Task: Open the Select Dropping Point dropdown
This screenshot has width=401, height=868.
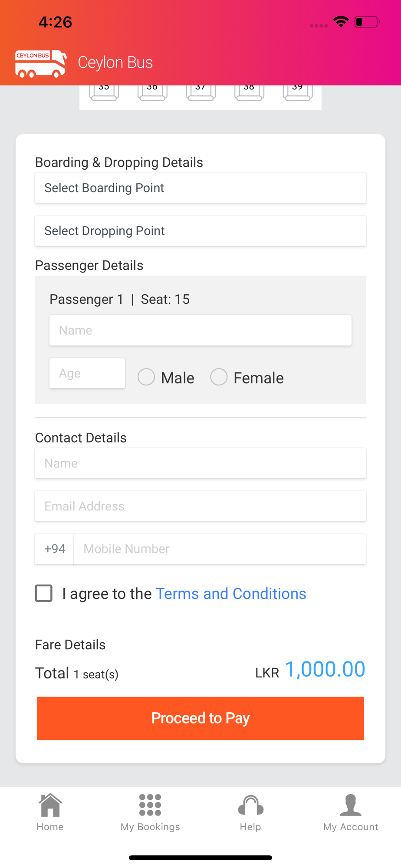Action: tap(200, 231)
